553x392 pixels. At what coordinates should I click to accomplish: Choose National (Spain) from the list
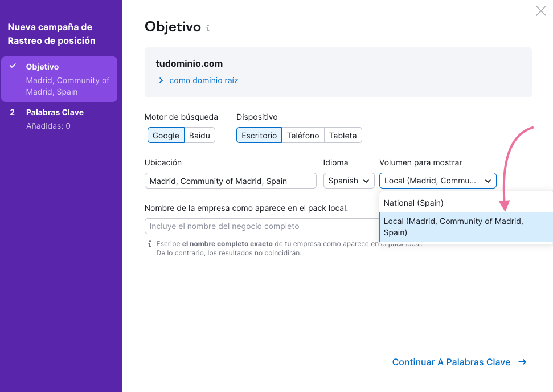coord(413,203)
